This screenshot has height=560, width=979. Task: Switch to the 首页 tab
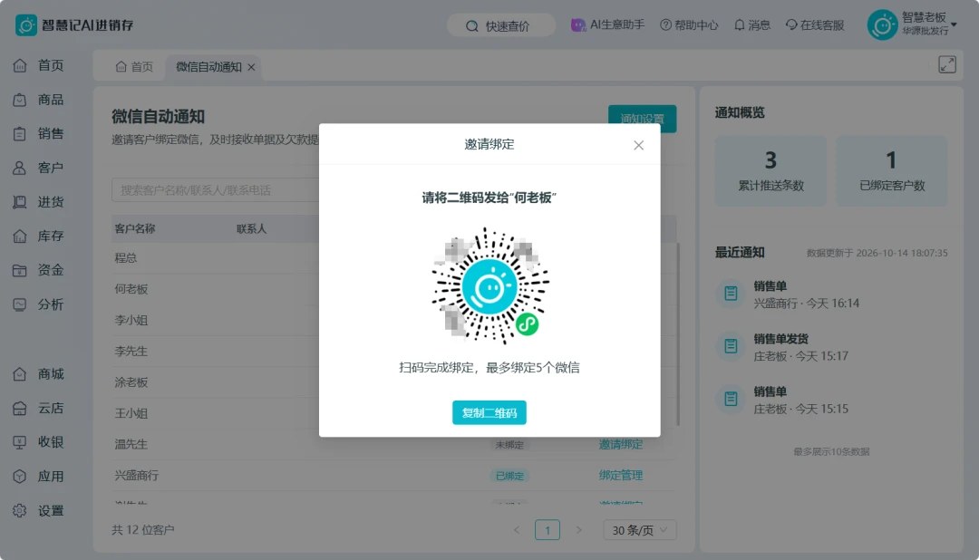(134, 67)
